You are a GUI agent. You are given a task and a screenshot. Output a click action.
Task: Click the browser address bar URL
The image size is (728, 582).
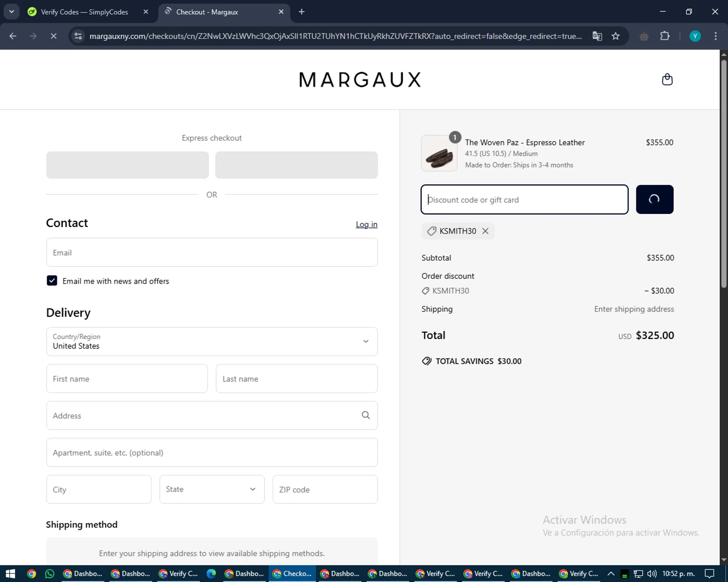pos(335,36)
